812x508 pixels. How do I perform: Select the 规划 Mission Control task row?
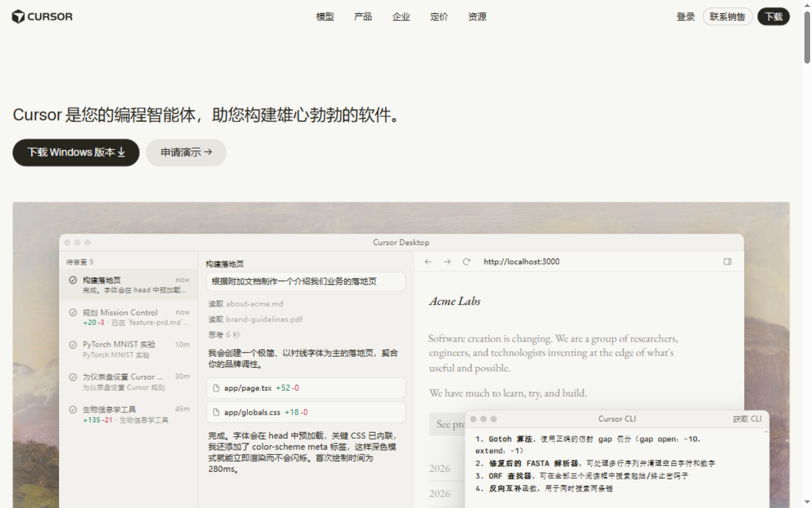coord(129,317)
